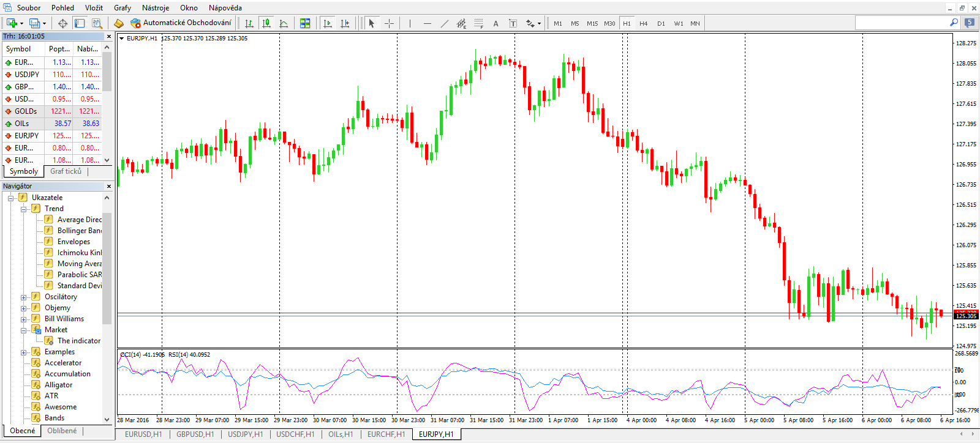Toggle the Market Watch crosshair icon
The width and height of the screenshot is (980, 443).
pyautogui.click(x=62, y=23)
